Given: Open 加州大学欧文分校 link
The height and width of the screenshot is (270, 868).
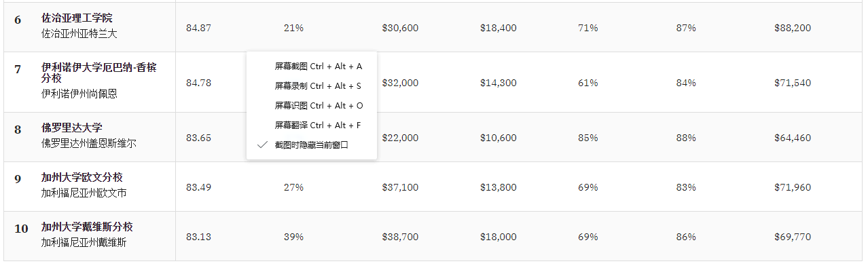Looking at the screenshot, I should point(82,177).
